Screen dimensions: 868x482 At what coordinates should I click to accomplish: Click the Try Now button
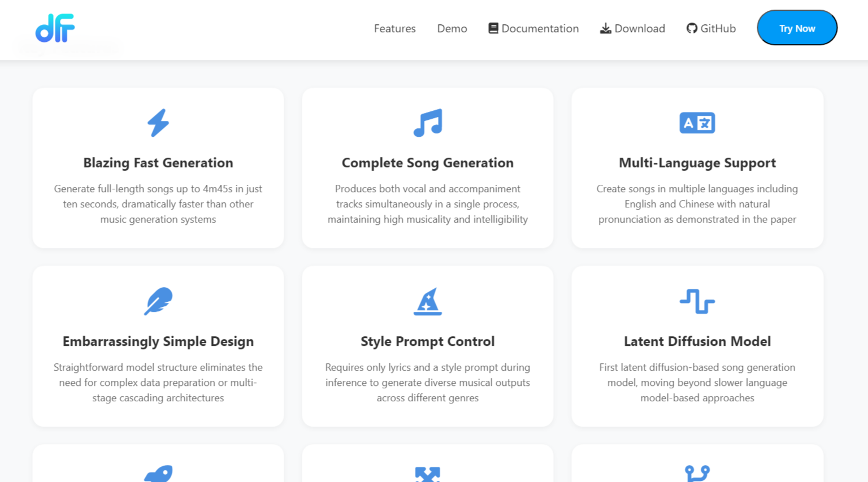click(797, 28)
